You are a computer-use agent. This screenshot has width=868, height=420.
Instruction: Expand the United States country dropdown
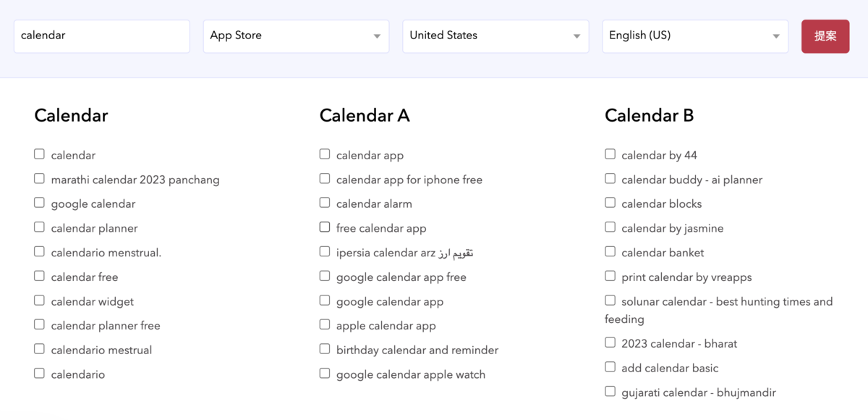495,36
